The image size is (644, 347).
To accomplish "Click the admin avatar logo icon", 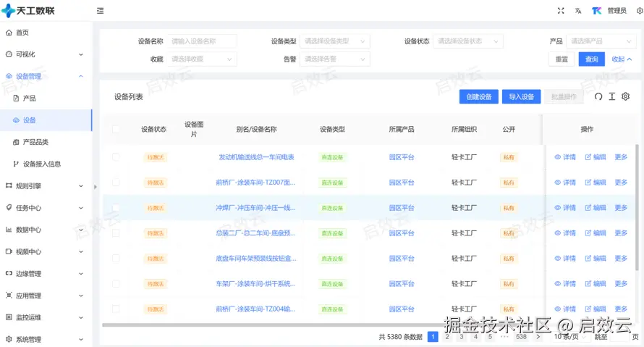I will [x=596, y=11].
